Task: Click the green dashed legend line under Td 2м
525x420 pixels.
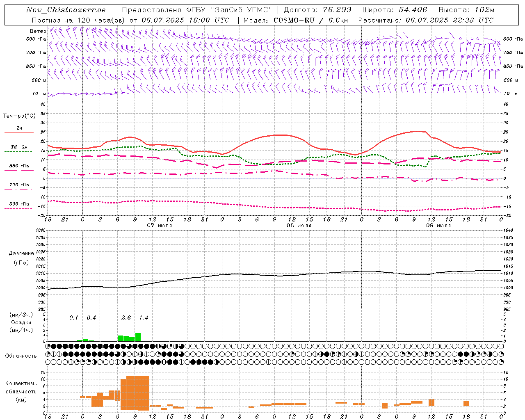Action: point(18,151)
